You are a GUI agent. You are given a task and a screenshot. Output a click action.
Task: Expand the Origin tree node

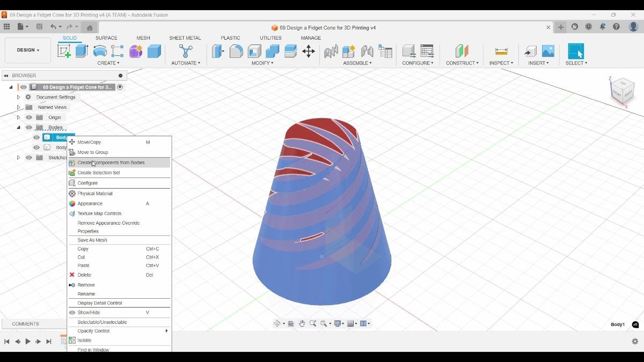tap(18, 117)
